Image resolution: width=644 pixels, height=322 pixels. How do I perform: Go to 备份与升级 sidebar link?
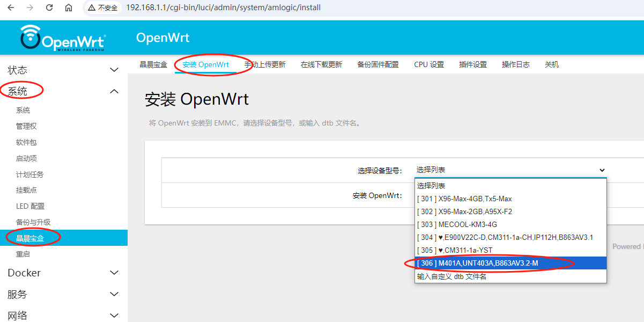click(33, 222)
